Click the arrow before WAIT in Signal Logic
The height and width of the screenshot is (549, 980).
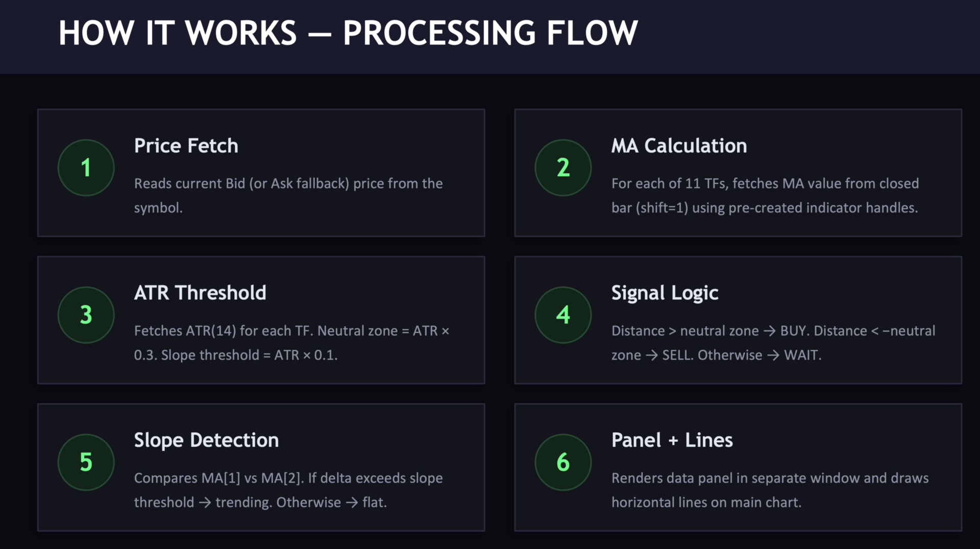tap(773, 355)
